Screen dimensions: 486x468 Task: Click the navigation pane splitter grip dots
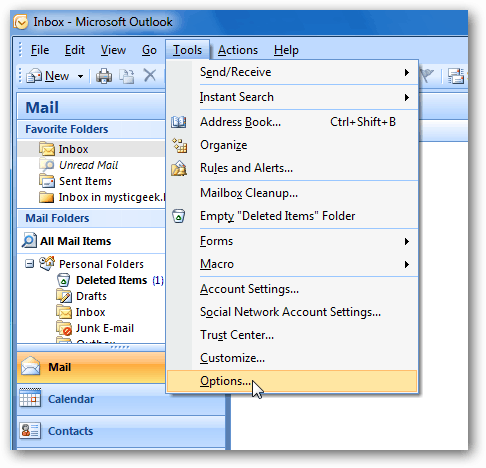click(120, 347)
